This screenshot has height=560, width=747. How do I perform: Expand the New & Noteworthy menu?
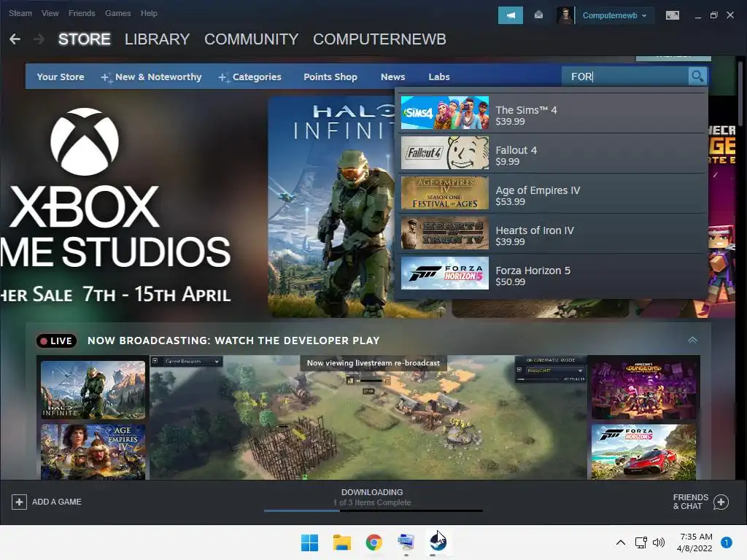152,77
